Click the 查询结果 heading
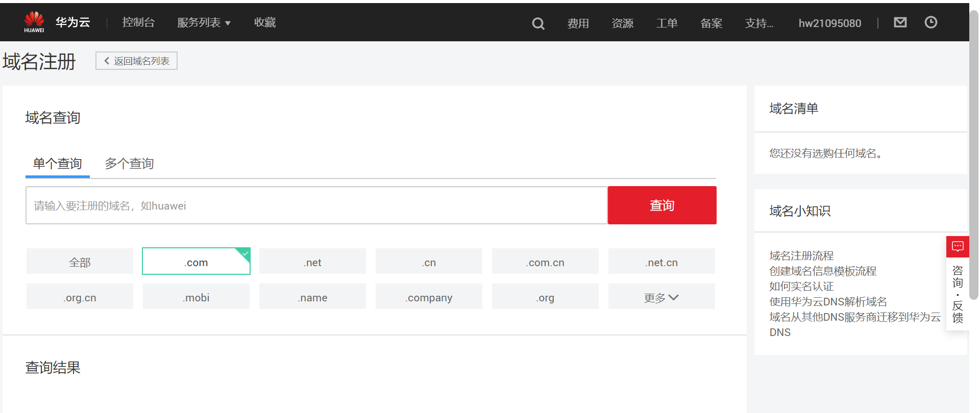 (x=53, y=368)
